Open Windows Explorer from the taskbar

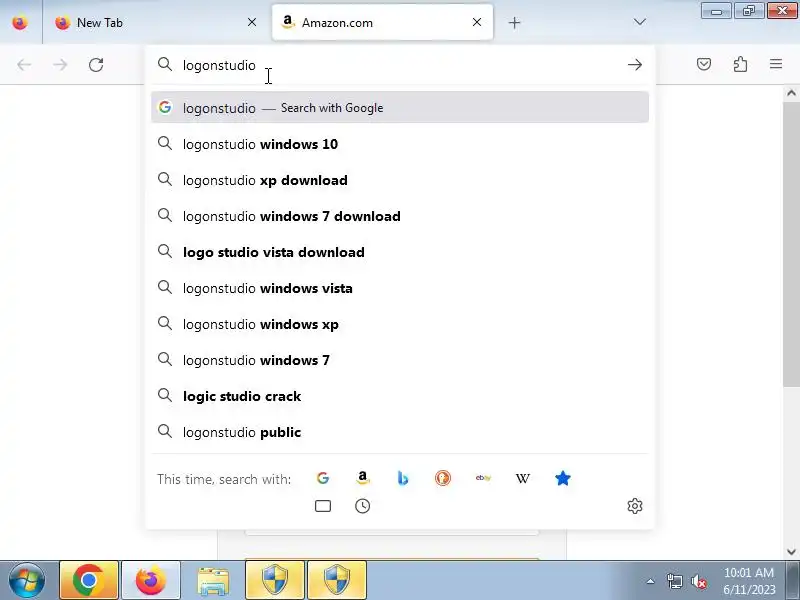[x=213, y=580]
